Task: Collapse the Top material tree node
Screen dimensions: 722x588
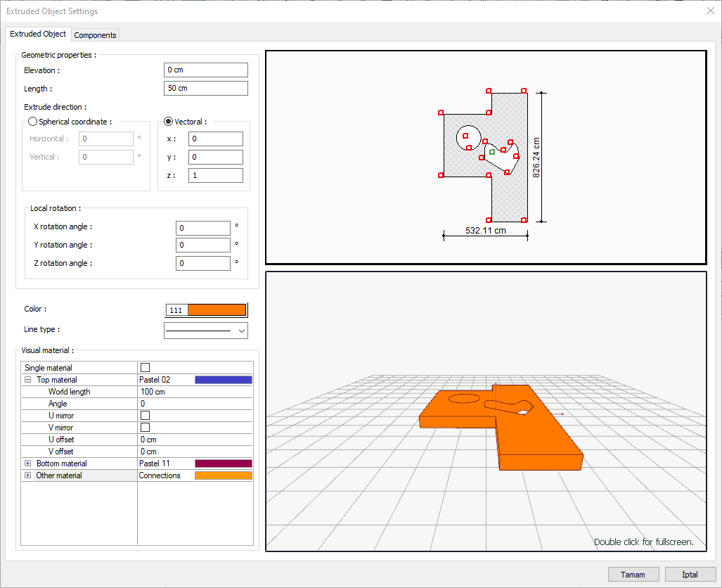Action: pos(28,380)
